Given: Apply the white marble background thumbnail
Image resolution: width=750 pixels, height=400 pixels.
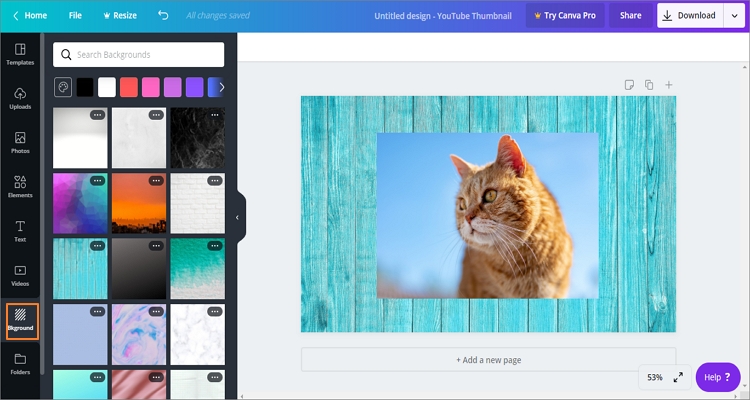Looking at the screenshot, I should coord(198,334).
